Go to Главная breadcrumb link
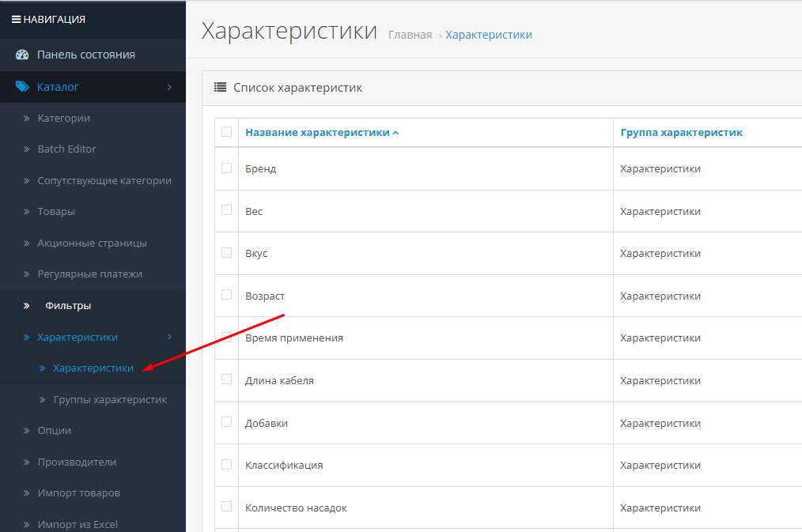 click(x=410, y=35)
